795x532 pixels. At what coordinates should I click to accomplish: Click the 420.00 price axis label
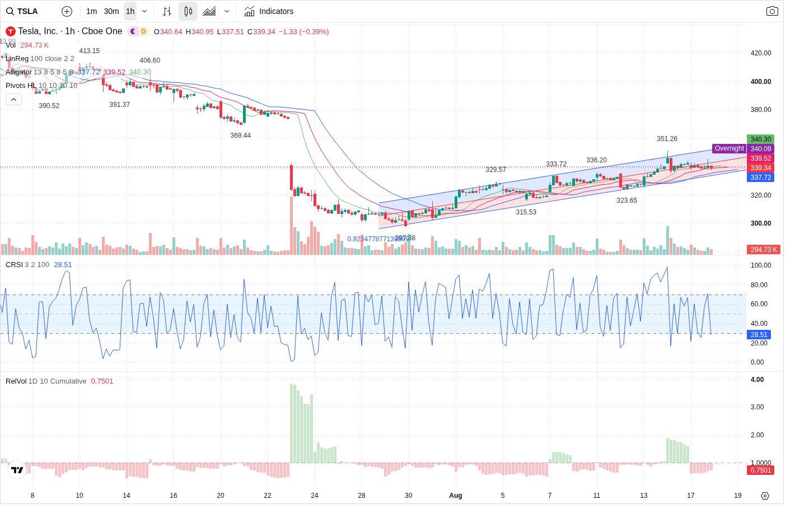click(761, 53)
